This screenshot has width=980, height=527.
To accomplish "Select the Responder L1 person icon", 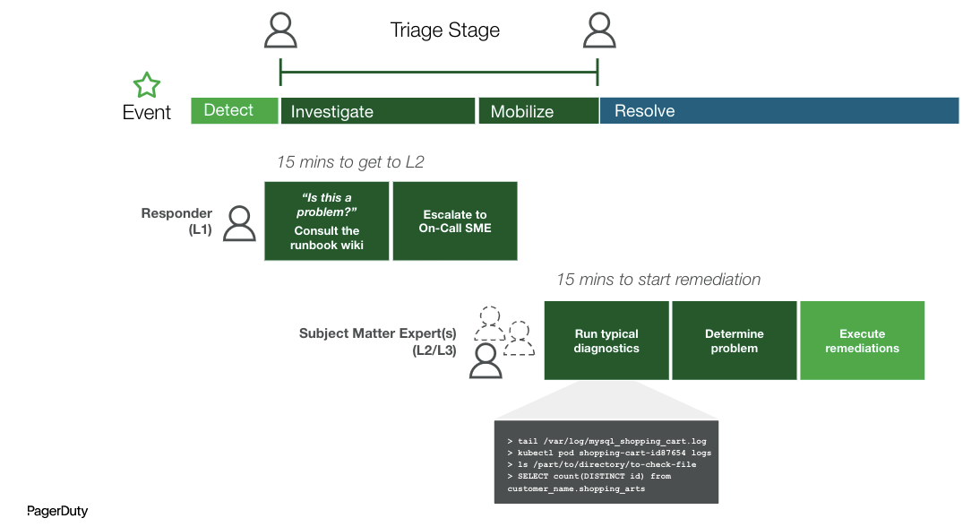I will [x=239, y=223].
